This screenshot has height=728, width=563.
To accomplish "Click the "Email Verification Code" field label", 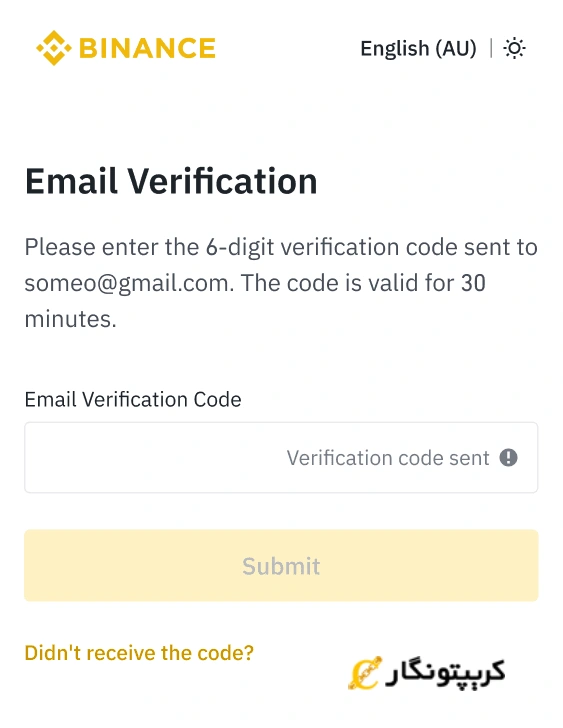I will (x=133, y=399).
